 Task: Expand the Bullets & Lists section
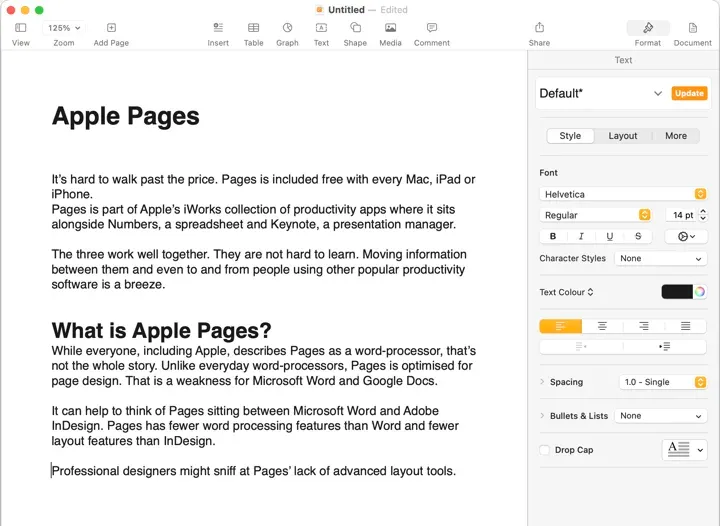tap(542, 415)
